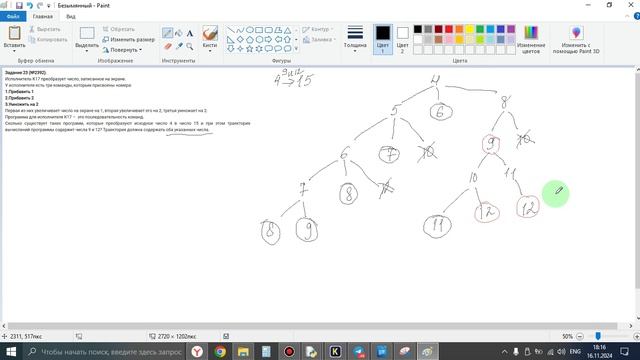This screenshot has height=360, width=640.
Task: Select the straight Line shape
Action: point(231,30)
